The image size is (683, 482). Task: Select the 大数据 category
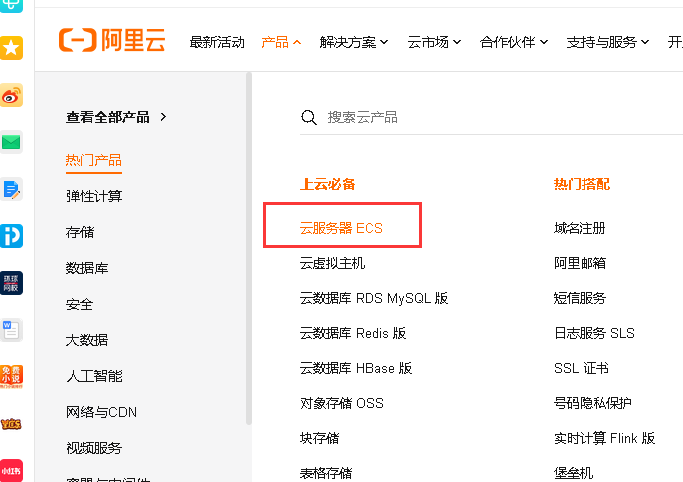[x=87, y=340]
